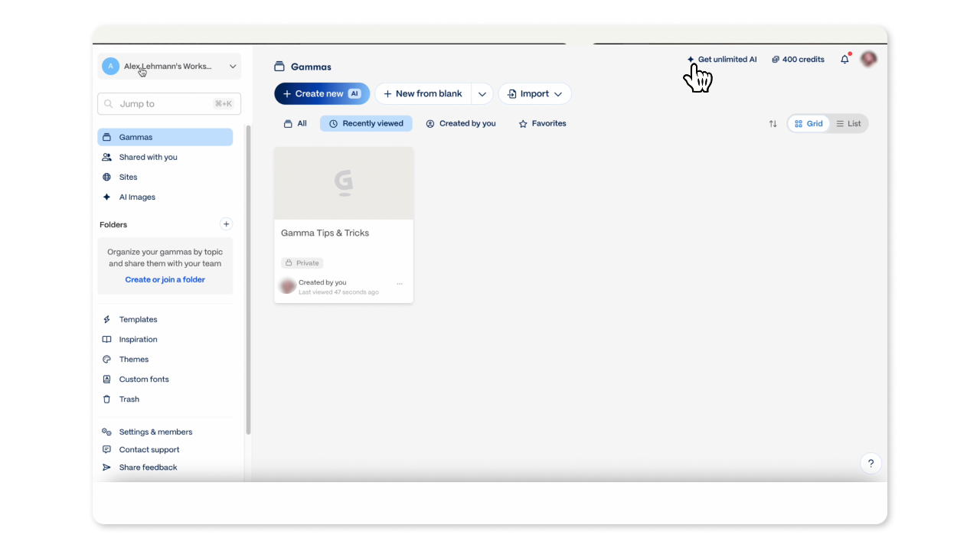This screenshot has width=980, height=551.
Task: Open Alex Lehmann's workspace switcher dropdown
Action: pyautogui.click(x=169, y=67)
